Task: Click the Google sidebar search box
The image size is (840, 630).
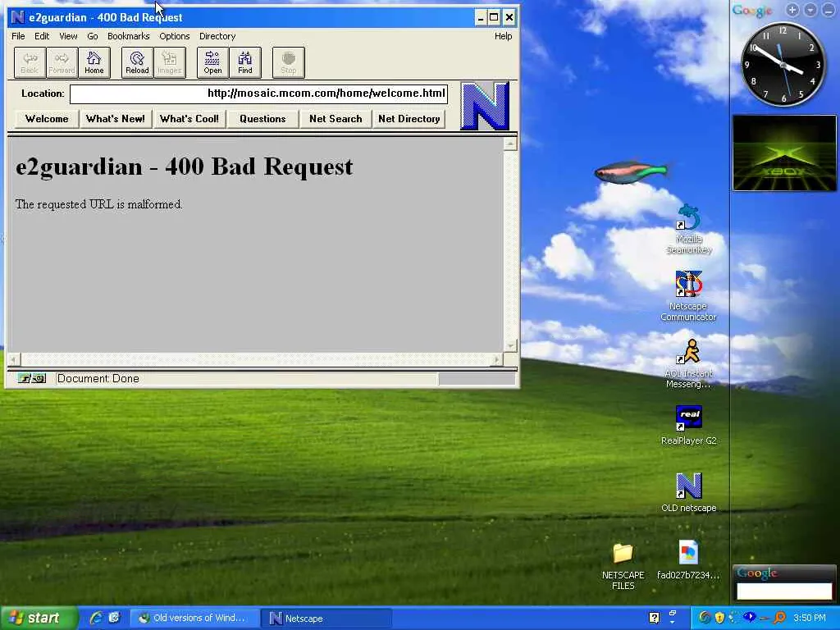Action: pos(783,591)
